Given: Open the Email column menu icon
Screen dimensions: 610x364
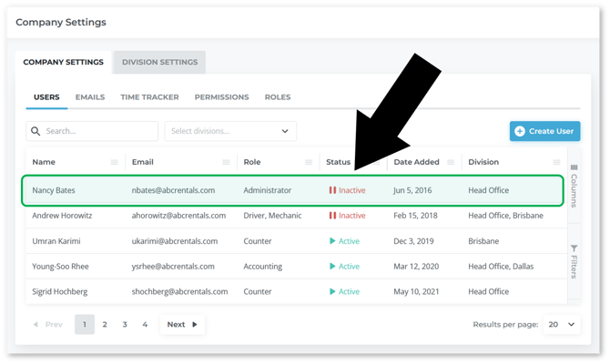Looking at the screenshot, I should (x=226, y=162).
